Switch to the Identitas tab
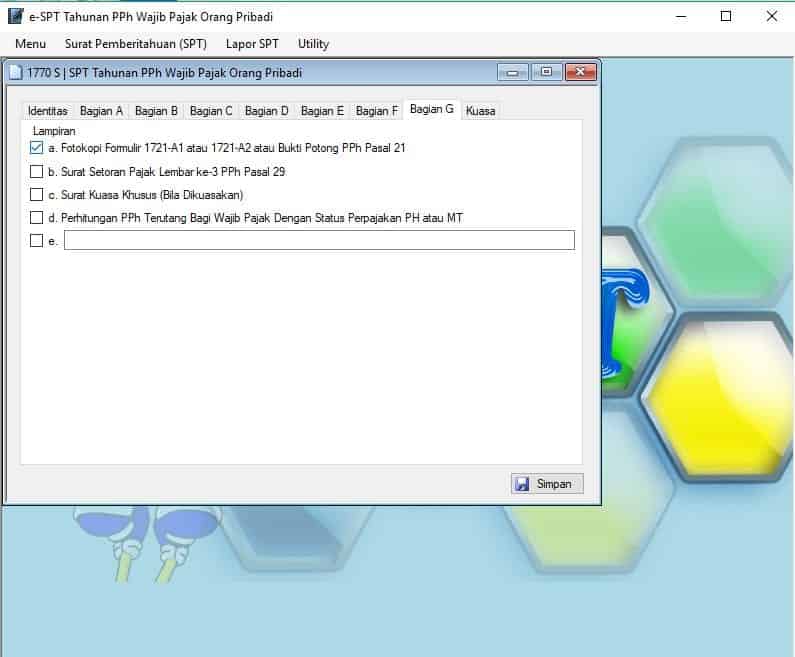The height and width of the screenshot is (657, 795). [x=48, y=111]
